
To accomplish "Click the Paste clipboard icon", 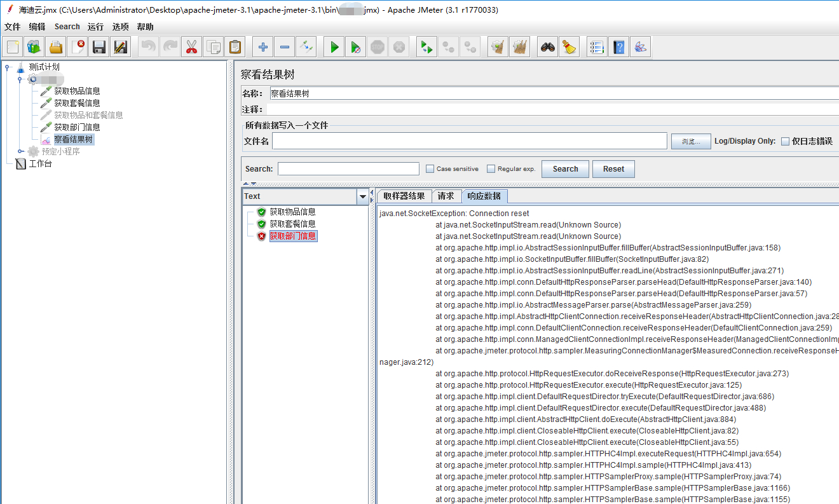I will coord(235,47).
